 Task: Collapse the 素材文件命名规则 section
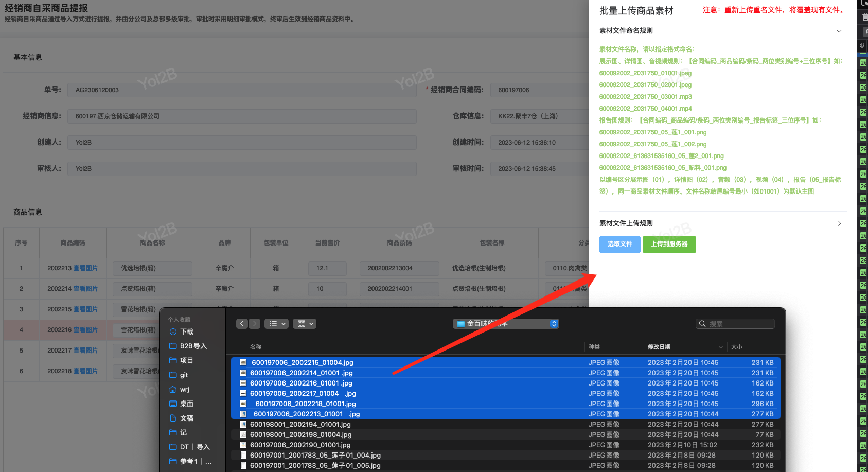click(x=839, y=31)
